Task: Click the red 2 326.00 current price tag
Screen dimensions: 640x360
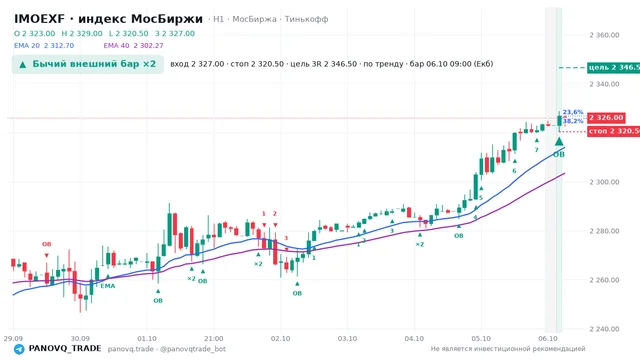Action: [606, 118]
